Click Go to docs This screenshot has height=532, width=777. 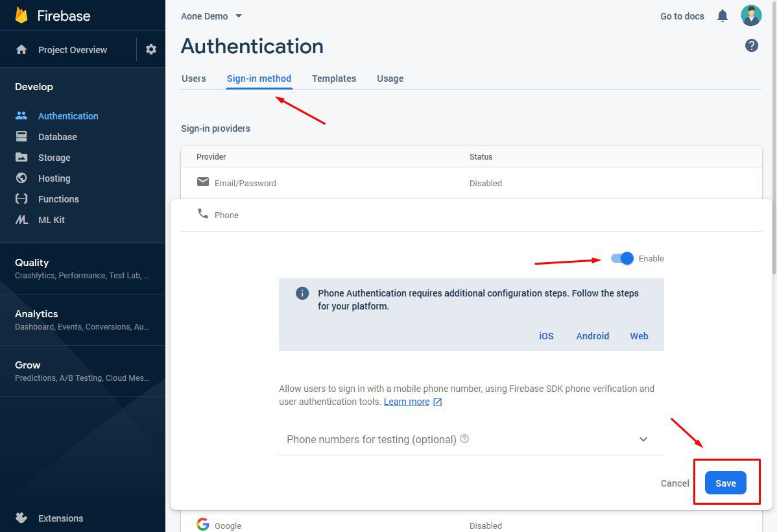pos(682,16)
